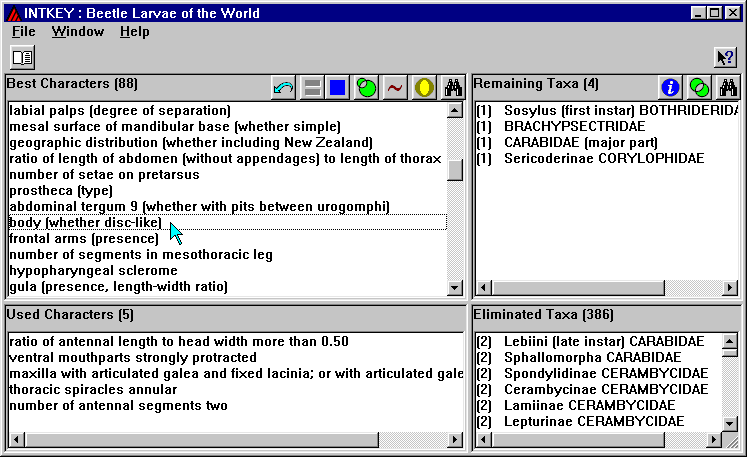The image size is (747, 457).
Task: Click Used Characters horizontal scroll-left arrow
Action: (x=17, y=439)
